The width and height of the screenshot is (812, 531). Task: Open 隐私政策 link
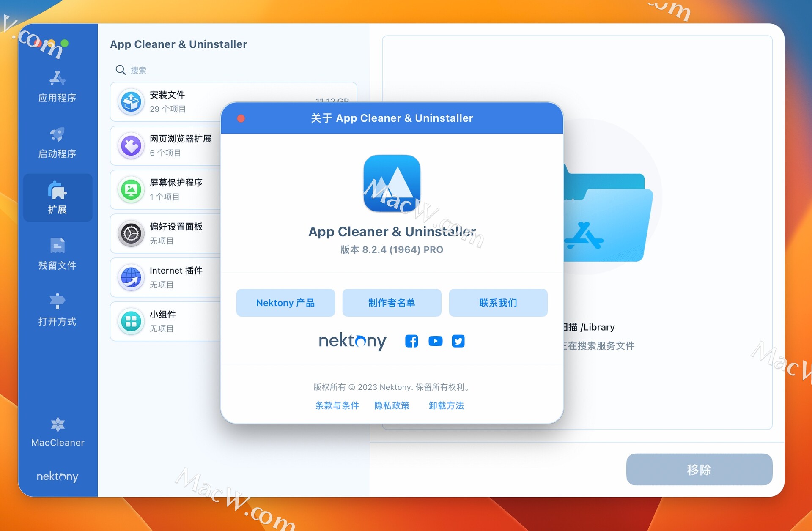pos(392,405)
